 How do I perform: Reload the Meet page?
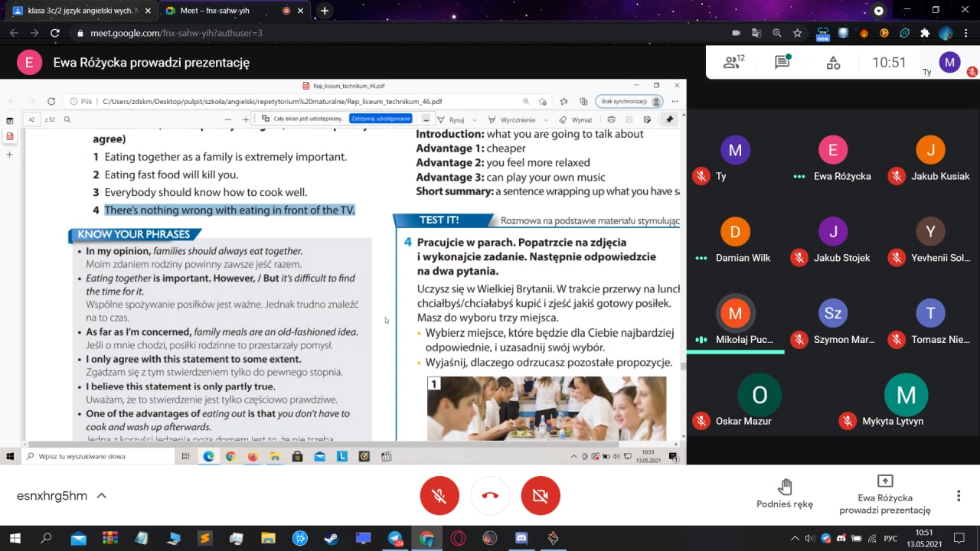(x=54, y=33)
